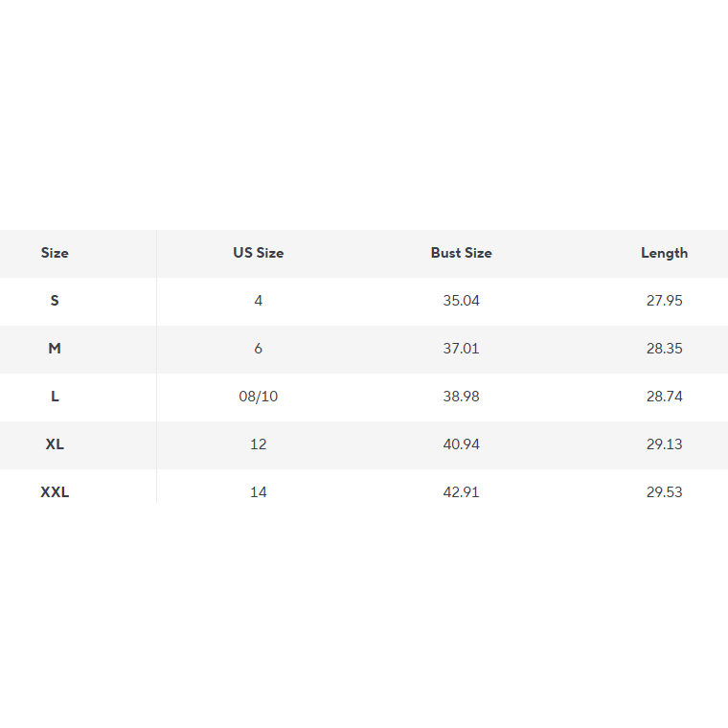Click bust size 42.91

pyautogui.click(x=461, y=492)
